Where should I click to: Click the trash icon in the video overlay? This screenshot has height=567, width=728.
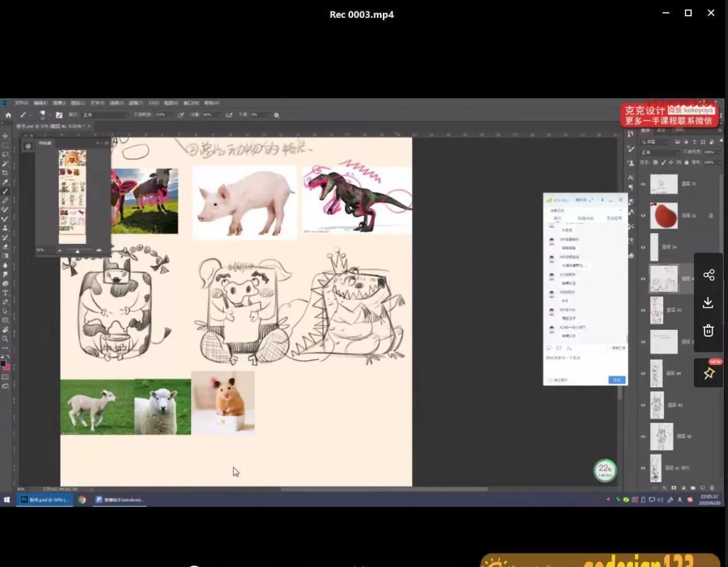708,330
